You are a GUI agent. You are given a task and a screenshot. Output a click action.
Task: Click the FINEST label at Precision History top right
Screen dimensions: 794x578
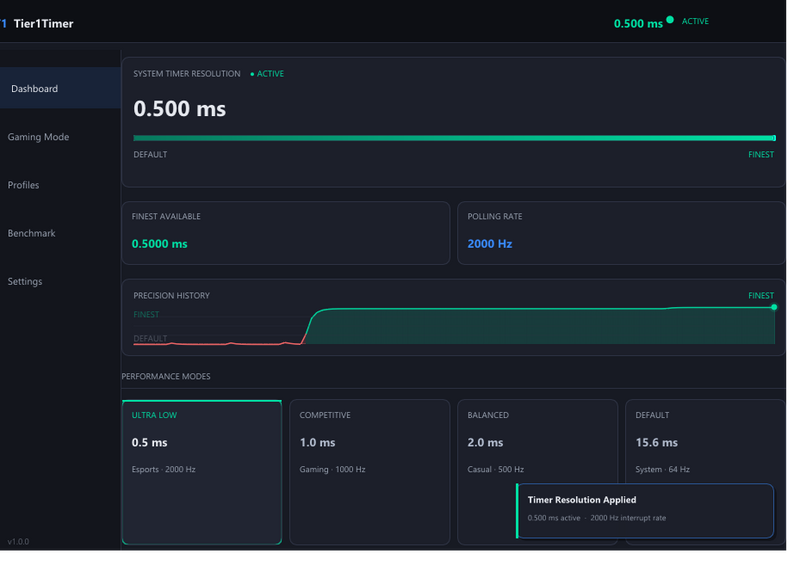point(761,295)
